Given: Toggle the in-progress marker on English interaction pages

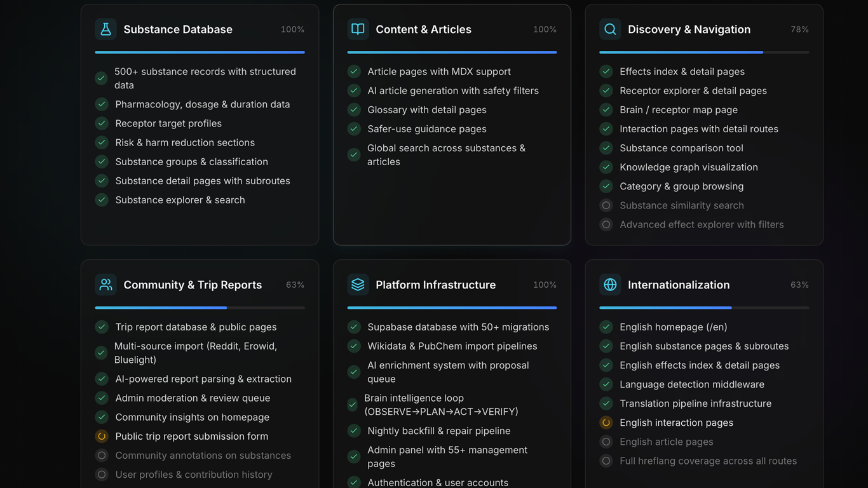Looking at the screenshot, I should coord(606,422).
